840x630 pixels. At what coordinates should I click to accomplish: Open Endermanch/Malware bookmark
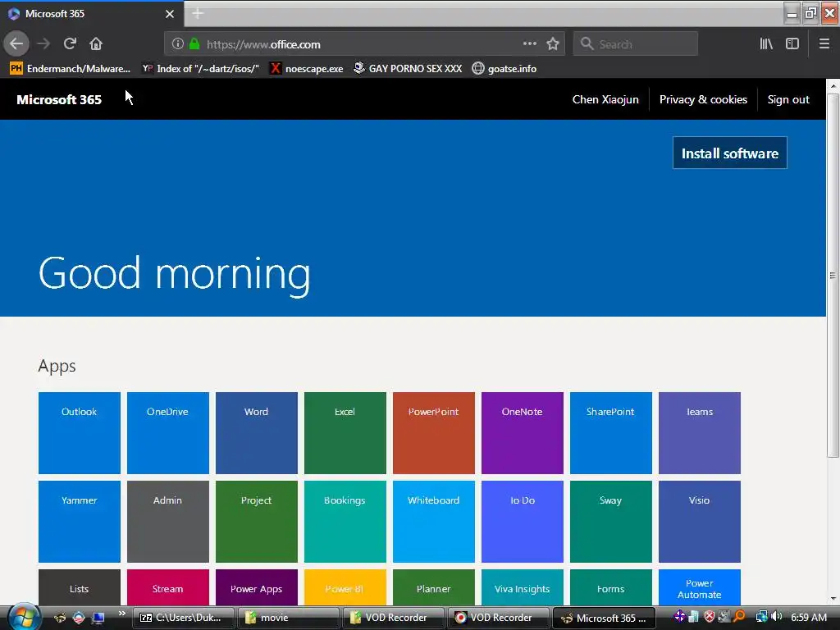pyautogui.click(x=71, y=69)
